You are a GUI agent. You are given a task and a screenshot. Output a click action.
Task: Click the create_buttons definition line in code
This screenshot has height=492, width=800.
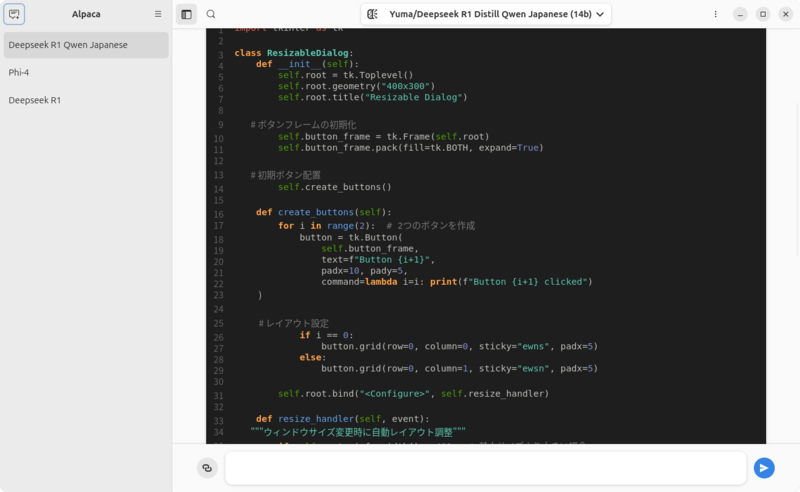(x=316, y=212)
